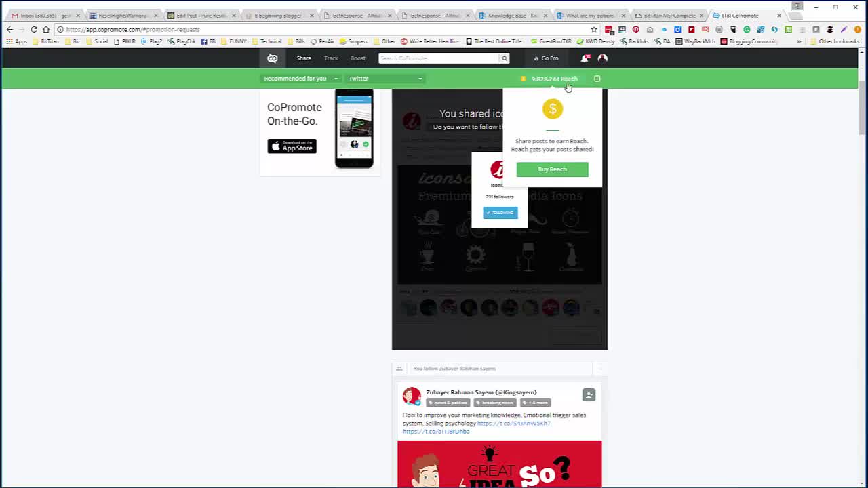
Task: Click the address bar URL
Action: pos(133,30)
